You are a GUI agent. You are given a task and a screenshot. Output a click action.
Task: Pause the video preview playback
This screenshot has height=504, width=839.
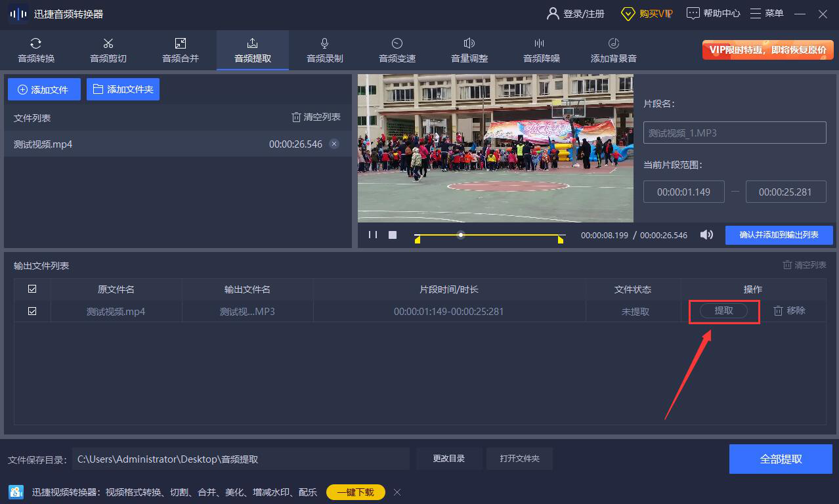373,235
